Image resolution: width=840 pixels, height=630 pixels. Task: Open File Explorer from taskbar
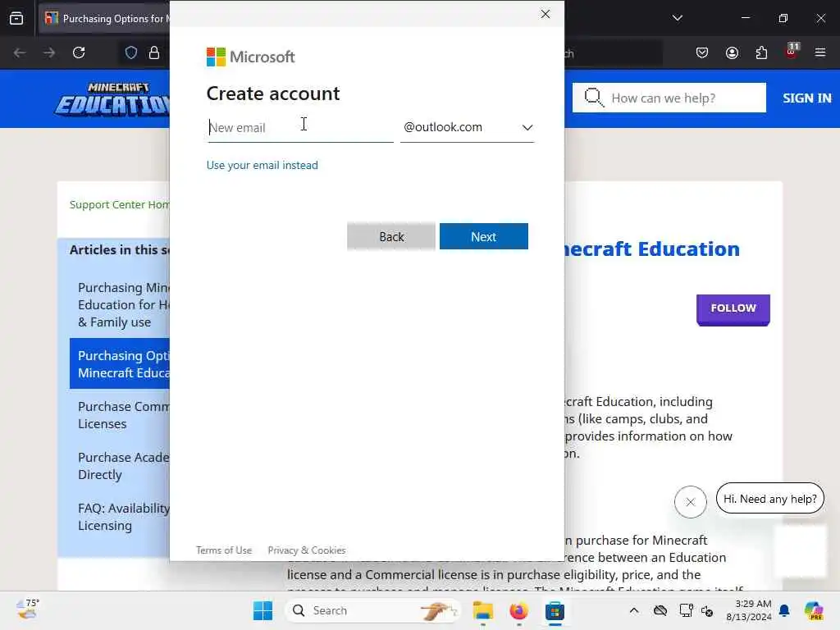coord(482,610)
